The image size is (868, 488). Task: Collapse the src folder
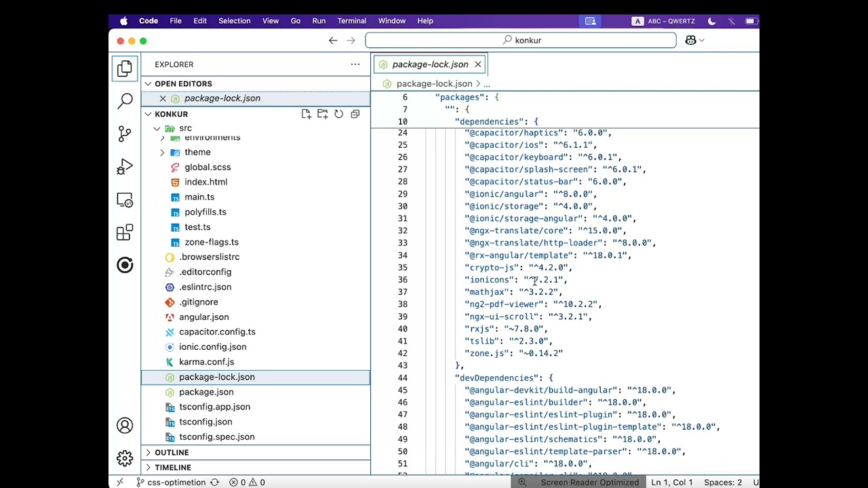pyautogui.click(x=157, y=128)
